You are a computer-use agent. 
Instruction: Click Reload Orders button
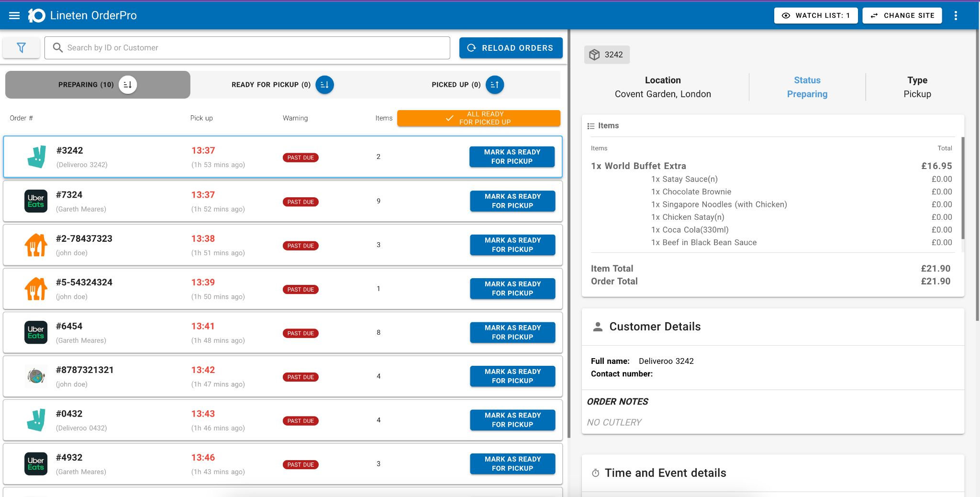(511, 48)
